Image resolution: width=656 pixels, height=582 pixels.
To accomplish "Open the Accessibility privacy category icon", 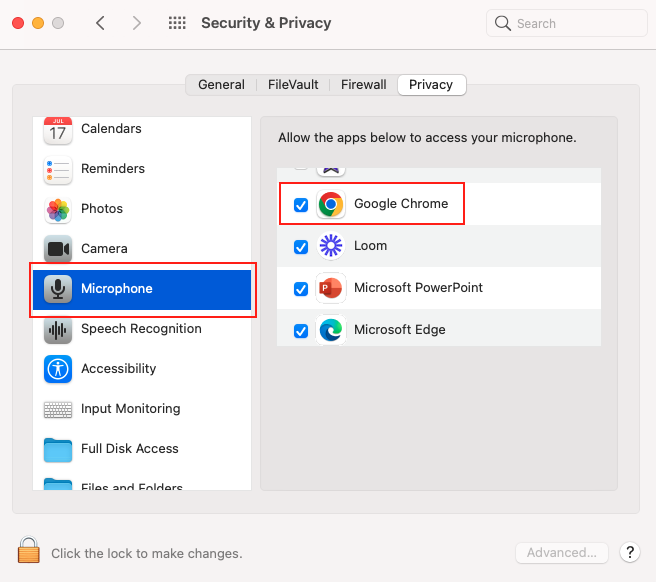I will (x=58, y=369).
